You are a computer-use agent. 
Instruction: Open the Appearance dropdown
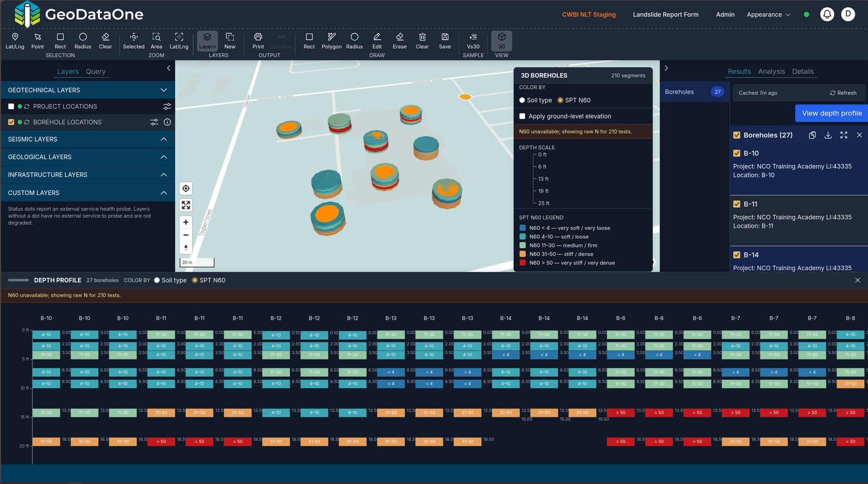pyautogui.click(x=768, y=15)
